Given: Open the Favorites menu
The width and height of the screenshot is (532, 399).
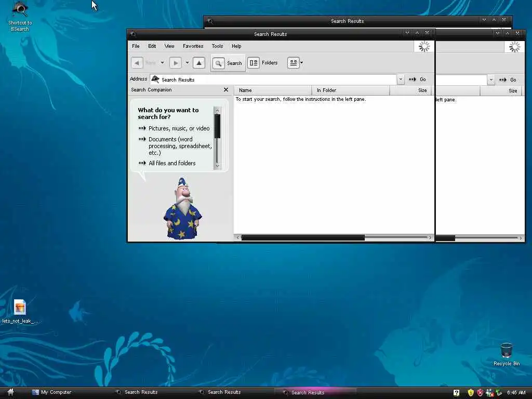Looking at the screenshot, I should 193,46.
